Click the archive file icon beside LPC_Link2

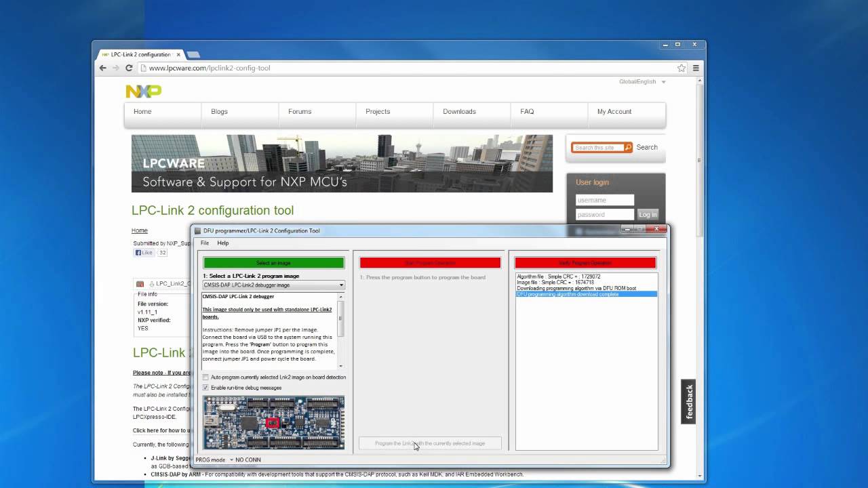140,284
